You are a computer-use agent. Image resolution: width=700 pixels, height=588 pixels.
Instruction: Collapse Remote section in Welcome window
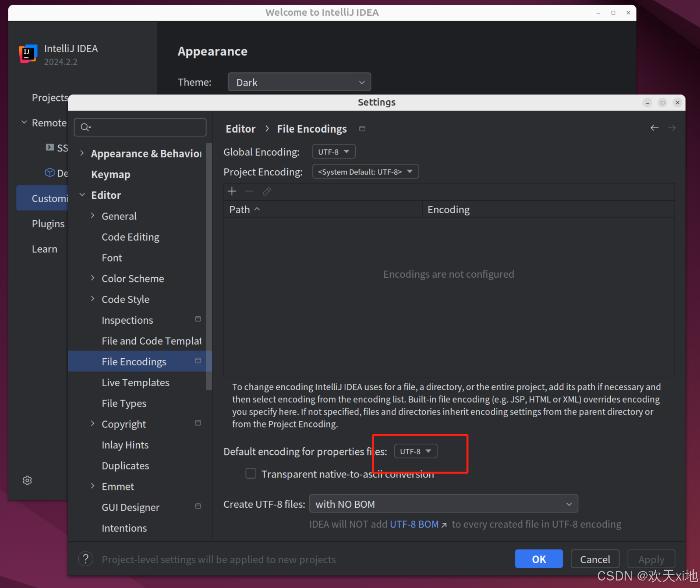[x=24, y=123]
